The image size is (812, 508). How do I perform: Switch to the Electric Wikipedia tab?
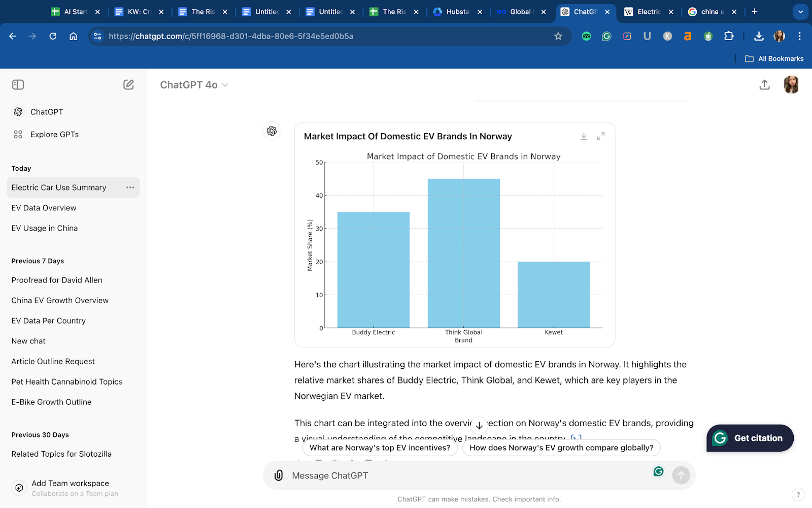tap(649, 12)
